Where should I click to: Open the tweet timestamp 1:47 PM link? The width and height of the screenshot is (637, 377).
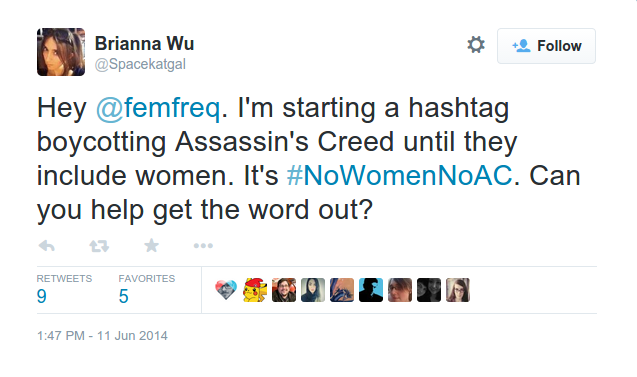pyautogui.click(x=102, y=336)
